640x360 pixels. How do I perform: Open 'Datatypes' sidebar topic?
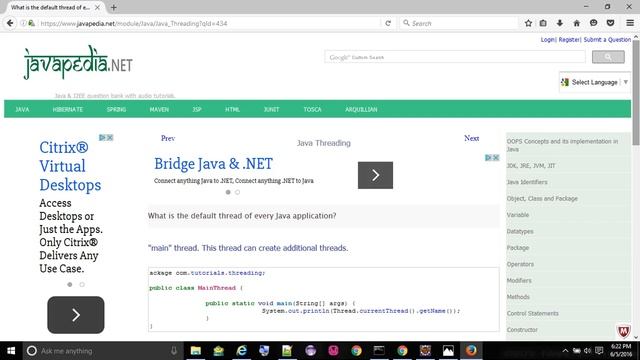point(520,231)
